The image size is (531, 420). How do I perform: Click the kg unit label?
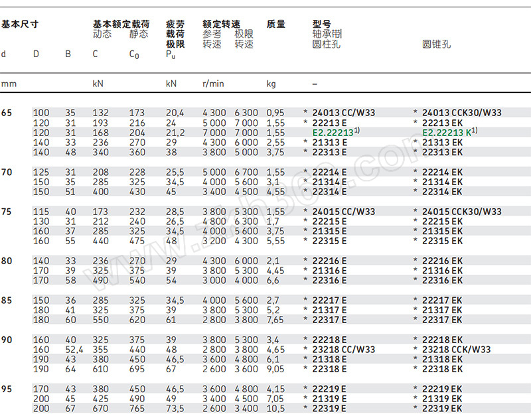coord(271,84)
